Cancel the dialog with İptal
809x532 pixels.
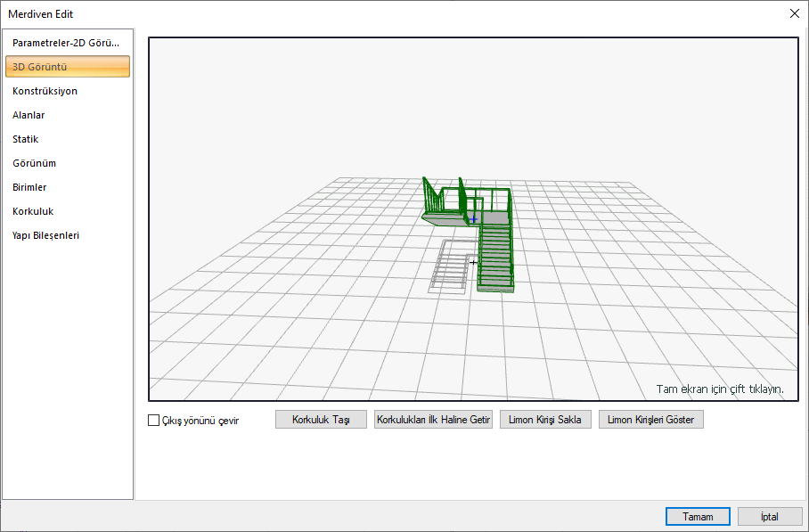[x=769, y=517]
